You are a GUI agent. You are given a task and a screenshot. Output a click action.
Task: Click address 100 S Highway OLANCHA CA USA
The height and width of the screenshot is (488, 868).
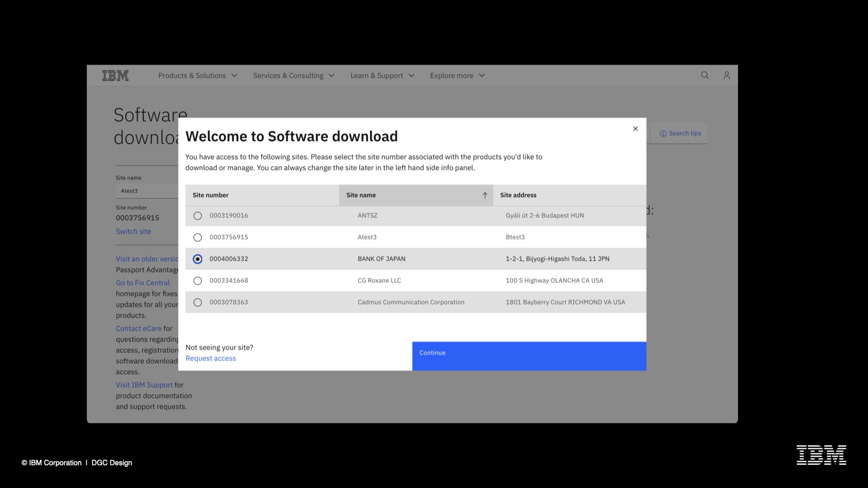(554, 281)
